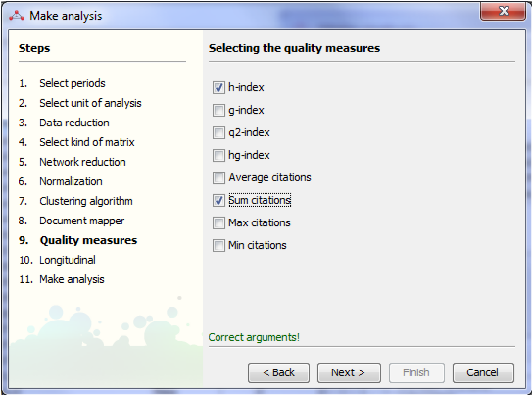
Task: Cancel the Make analysis wizard
Action: click(483, 372)
